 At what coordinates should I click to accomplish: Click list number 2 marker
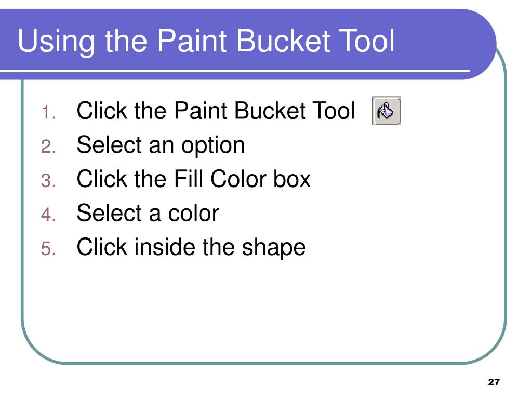click(48, 147)
